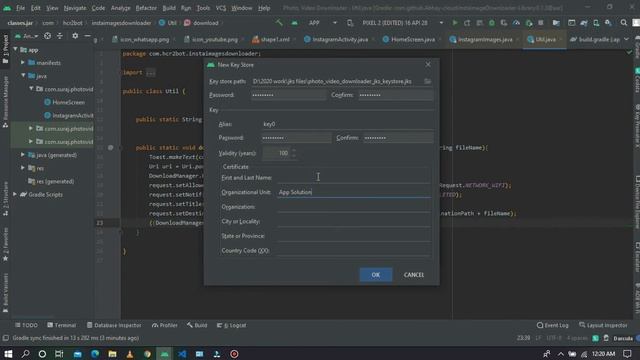Open the Profiler toolbar icon

(x=516, y=23)
